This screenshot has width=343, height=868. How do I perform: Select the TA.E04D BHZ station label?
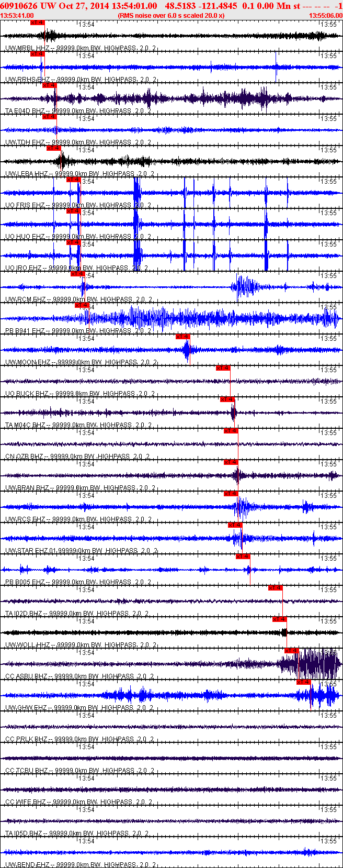pyautogui.click(x=78, y=111)
